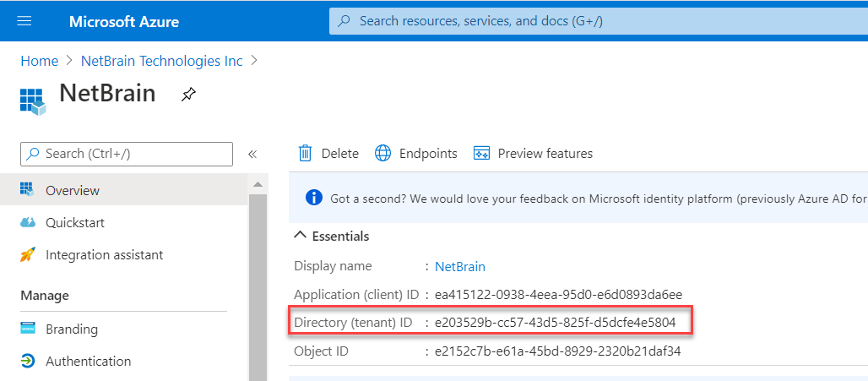Click the feedback info icon
Image resolution: width=868 pixels, height=381 pixels.
click(313, 198)
